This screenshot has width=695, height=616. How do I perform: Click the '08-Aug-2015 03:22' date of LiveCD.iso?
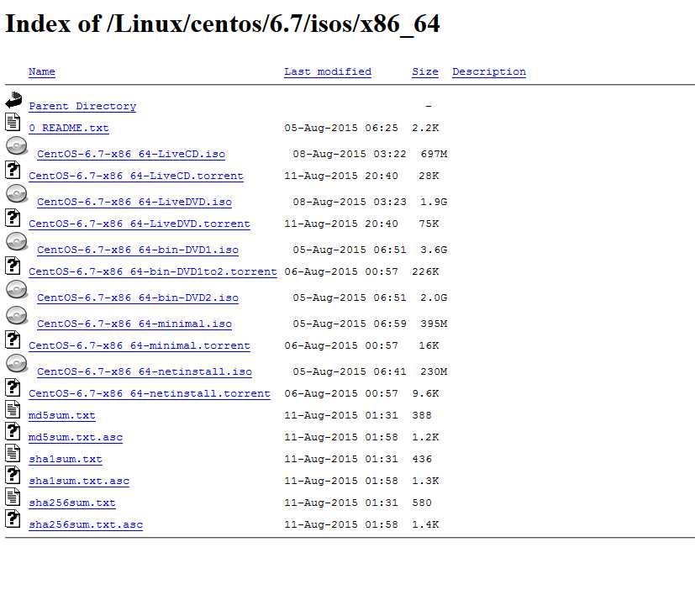coord(350,155)
